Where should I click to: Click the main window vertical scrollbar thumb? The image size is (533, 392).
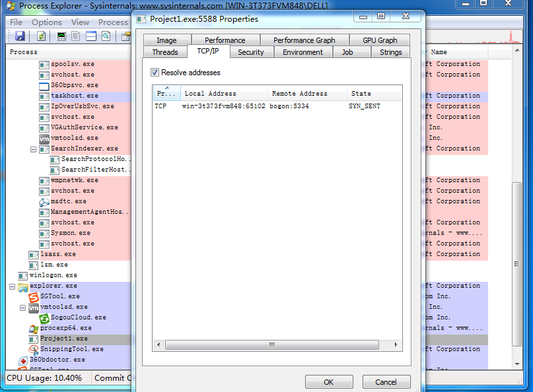[517, 264]
